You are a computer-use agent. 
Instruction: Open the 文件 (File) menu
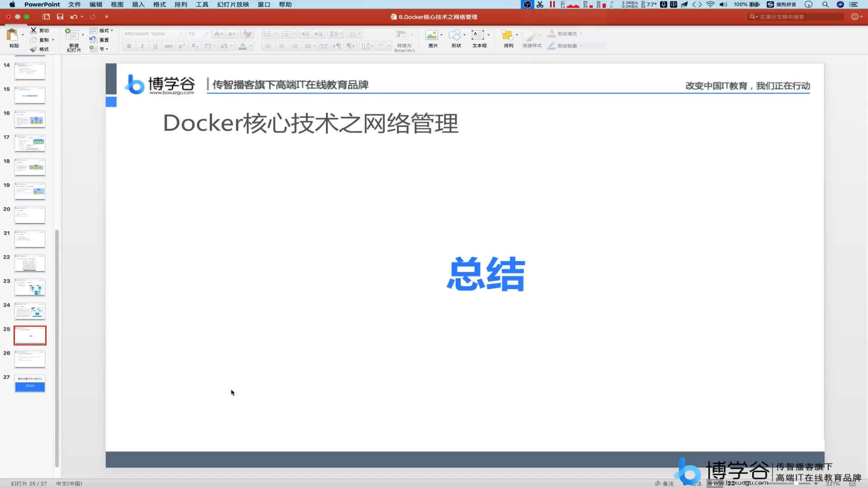pyautogui.click(x=75, y=5)
